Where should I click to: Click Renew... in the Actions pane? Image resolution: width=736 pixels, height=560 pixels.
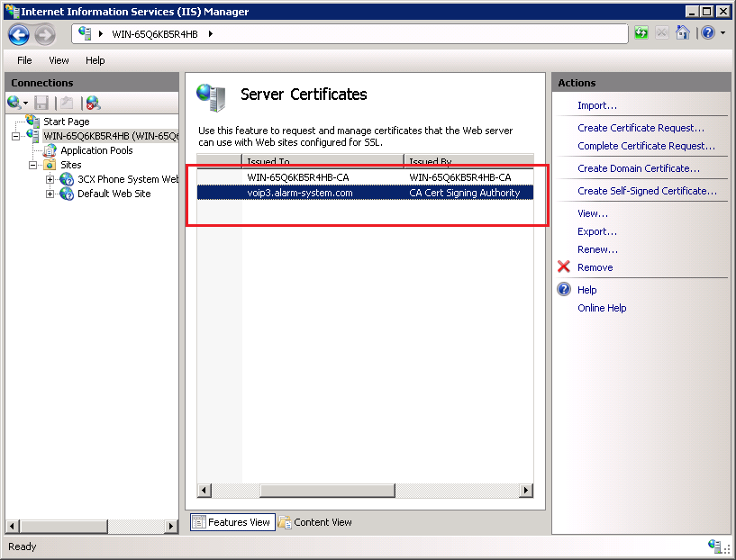pos(597,249)
